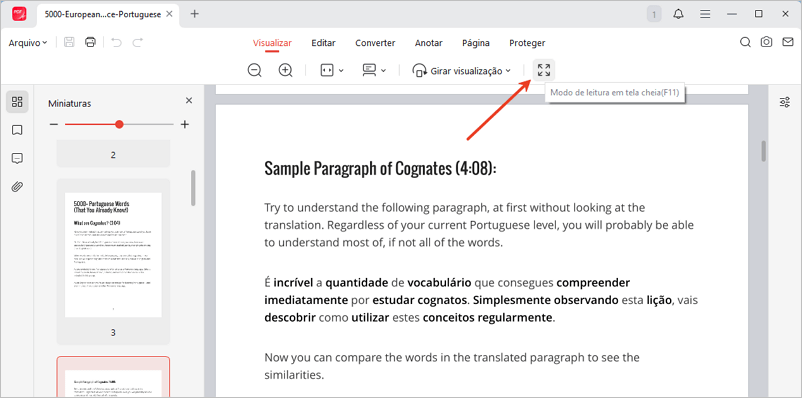The image size is (802, 398).
Task: Open the hamburger menu in title bar
Action: 705,14
